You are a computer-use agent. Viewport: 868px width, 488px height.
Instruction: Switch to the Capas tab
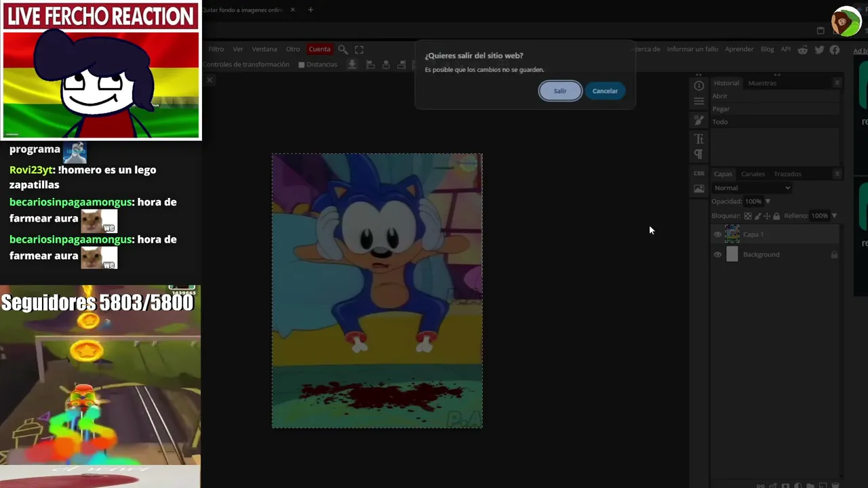click(x=723, y=174)
